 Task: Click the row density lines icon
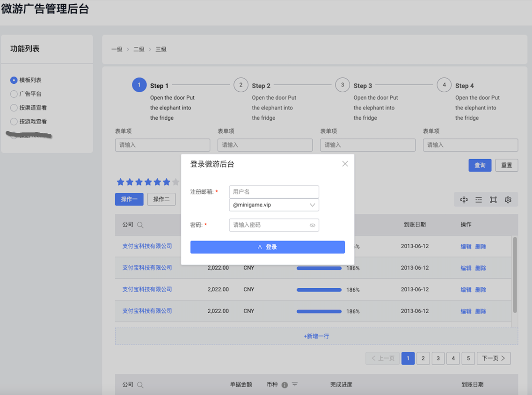coord(478,199)
